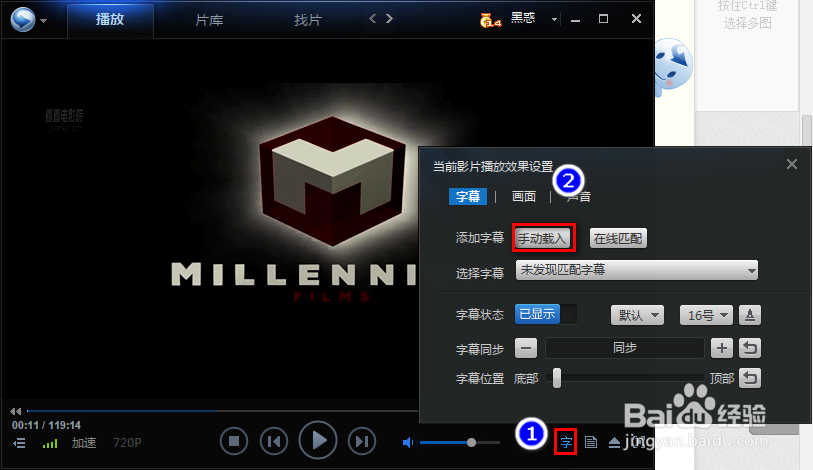Open the 默认 font dropdown
The height and width of the screenshot is (470, 813).
point(637,315)
